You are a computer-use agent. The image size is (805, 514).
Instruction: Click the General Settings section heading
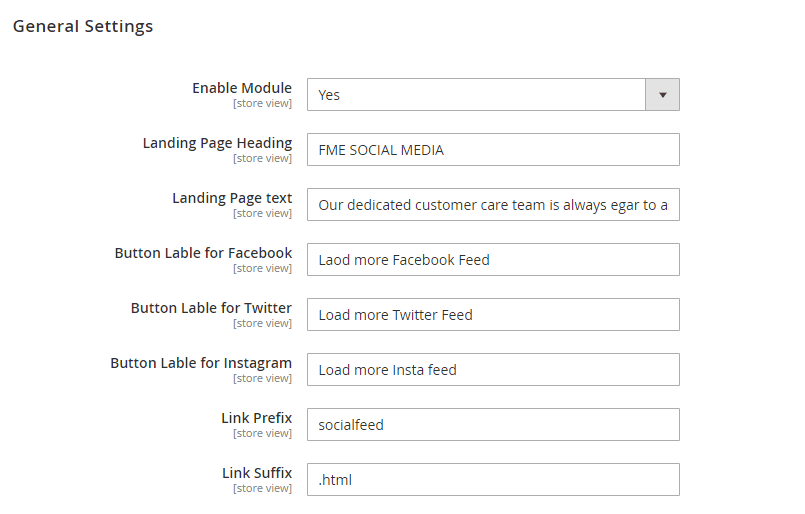click(x=83, y=27)
